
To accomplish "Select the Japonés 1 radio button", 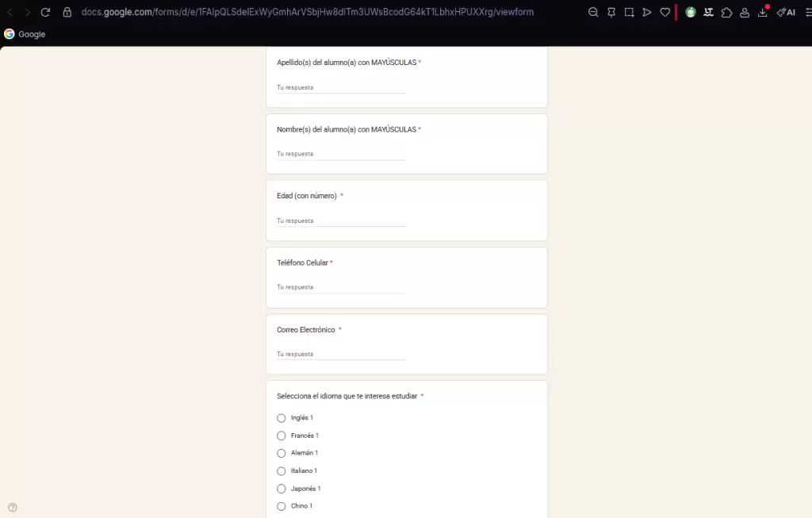I will (x=282, y=489).
